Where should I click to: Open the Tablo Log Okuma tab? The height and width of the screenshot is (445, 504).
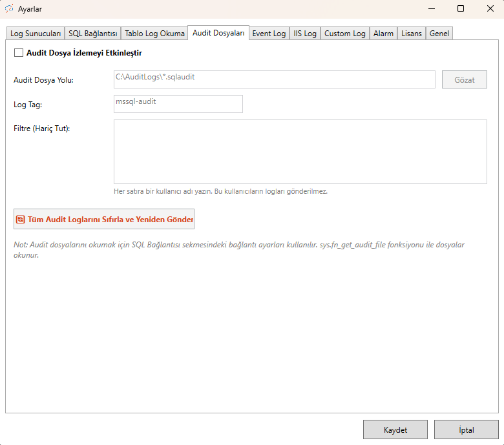pyautogui.click(x=154, y=34)
